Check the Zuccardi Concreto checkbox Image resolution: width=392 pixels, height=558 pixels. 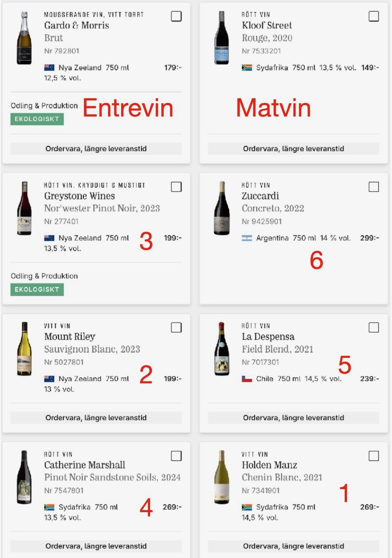(374, 187)
